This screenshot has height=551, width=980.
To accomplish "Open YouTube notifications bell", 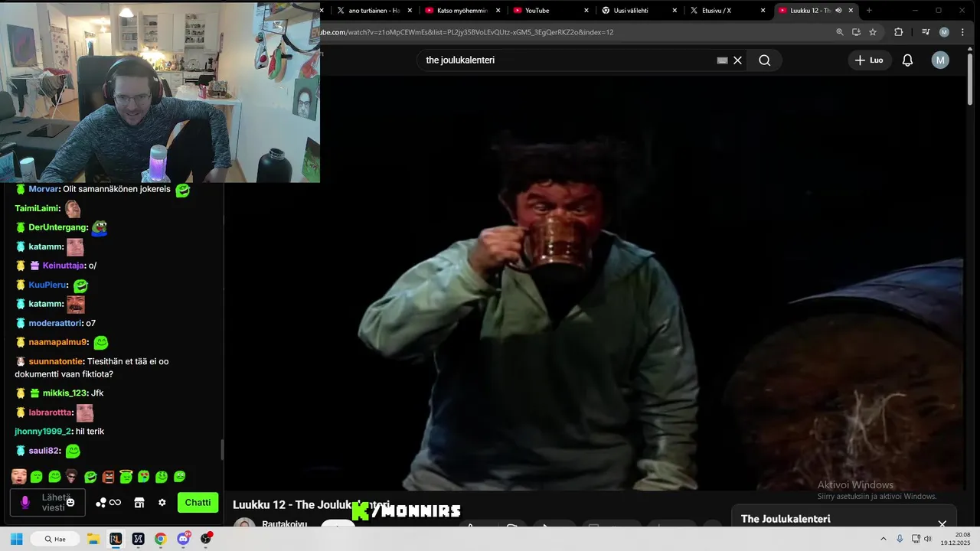I will (907, 60).
